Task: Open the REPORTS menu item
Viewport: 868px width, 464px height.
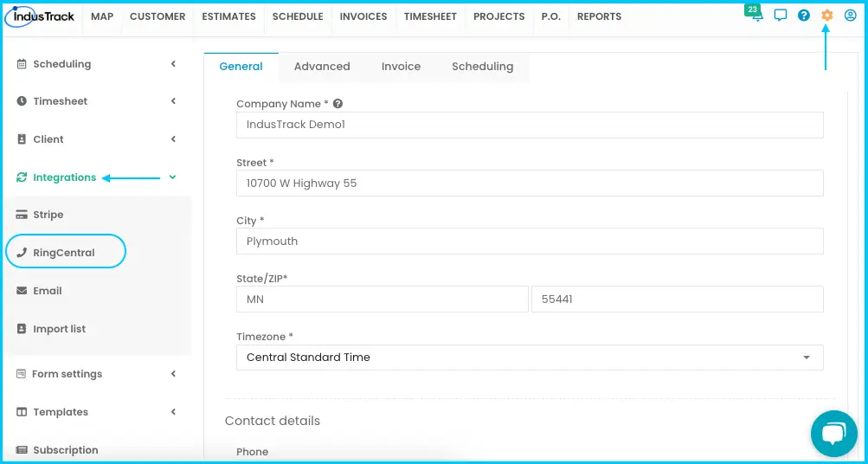Action: [x=599, y=16]
